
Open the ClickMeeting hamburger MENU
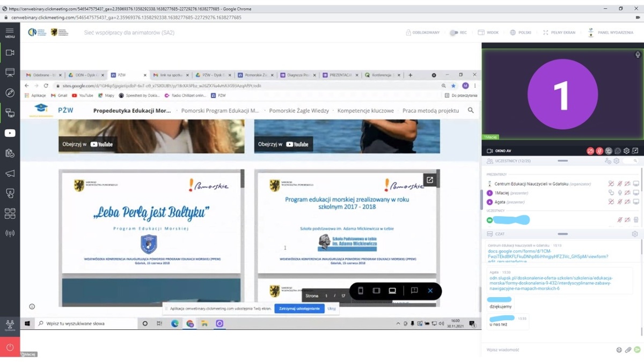pos(10,33)
